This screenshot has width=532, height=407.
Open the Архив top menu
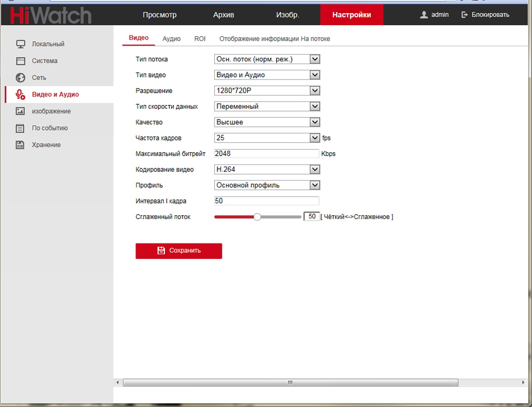[223, 15]
